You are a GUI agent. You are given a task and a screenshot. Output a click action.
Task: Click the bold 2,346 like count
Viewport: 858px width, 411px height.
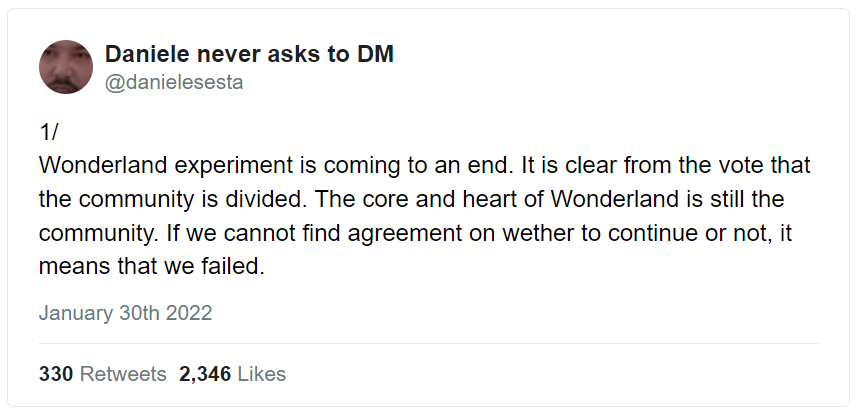(x=205, y=374)
